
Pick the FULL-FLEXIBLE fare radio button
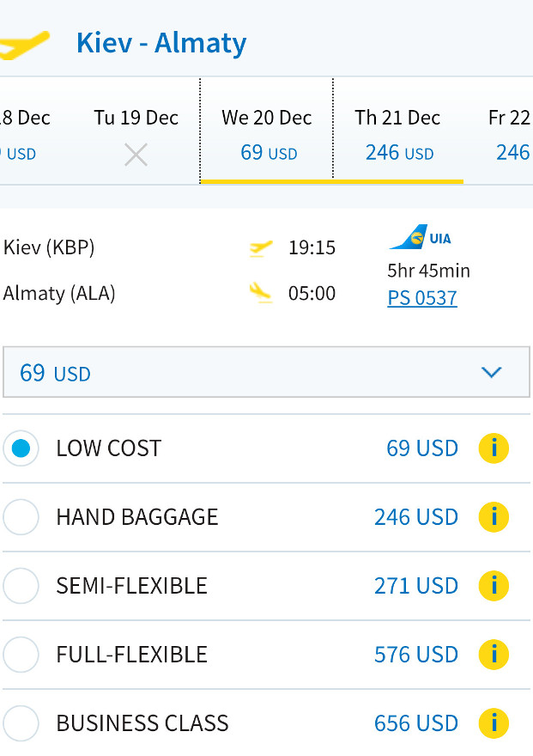[x=21, y=655]
